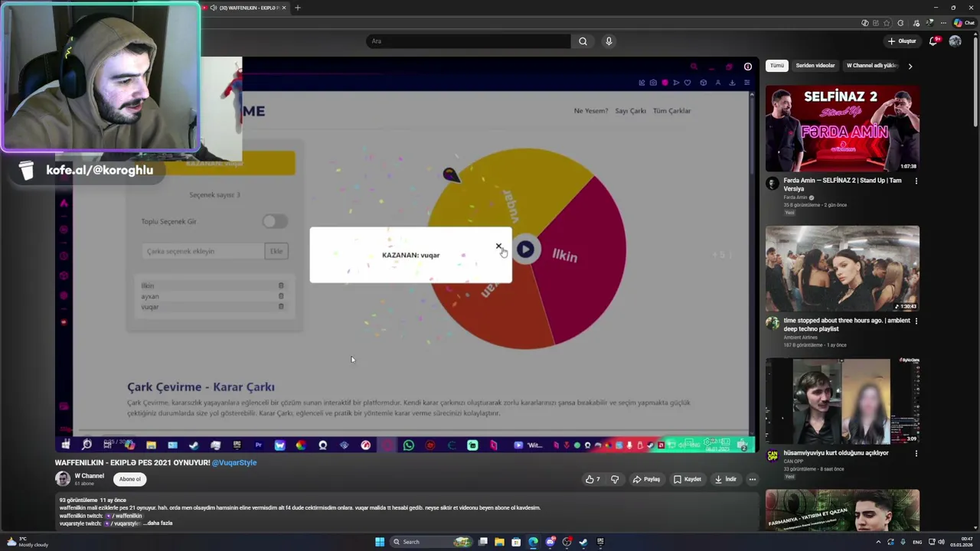Open Steam from the taskbar
This screenshot has width=980, height=551.
click(x=583, y=542)
